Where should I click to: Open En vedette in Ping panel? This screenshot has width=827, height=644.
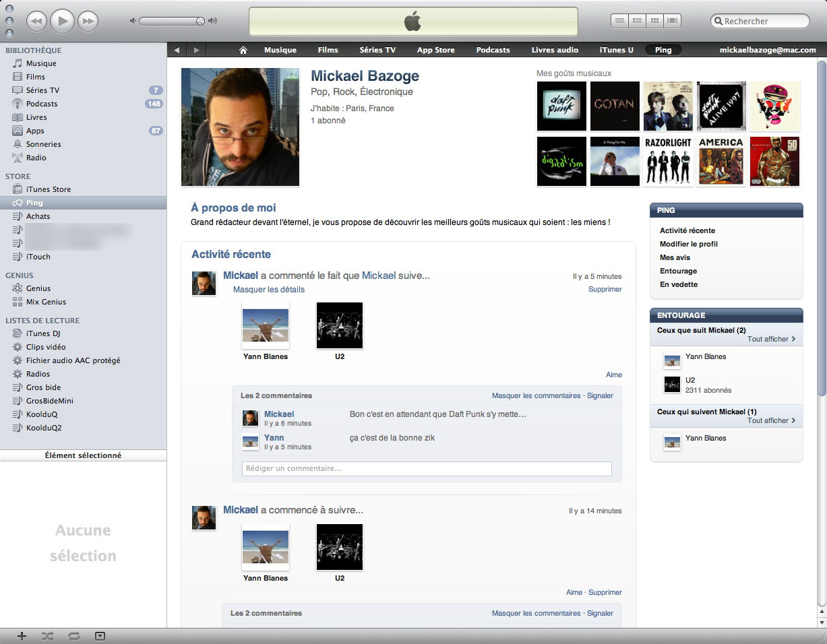(x=679, y=284)
